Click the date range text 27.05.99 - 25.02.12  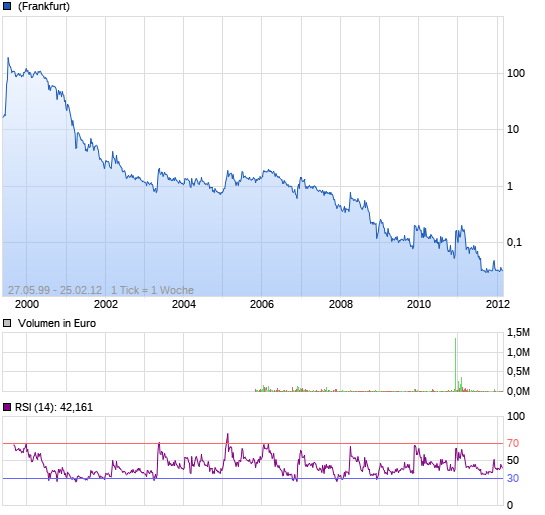click(55, 290)
